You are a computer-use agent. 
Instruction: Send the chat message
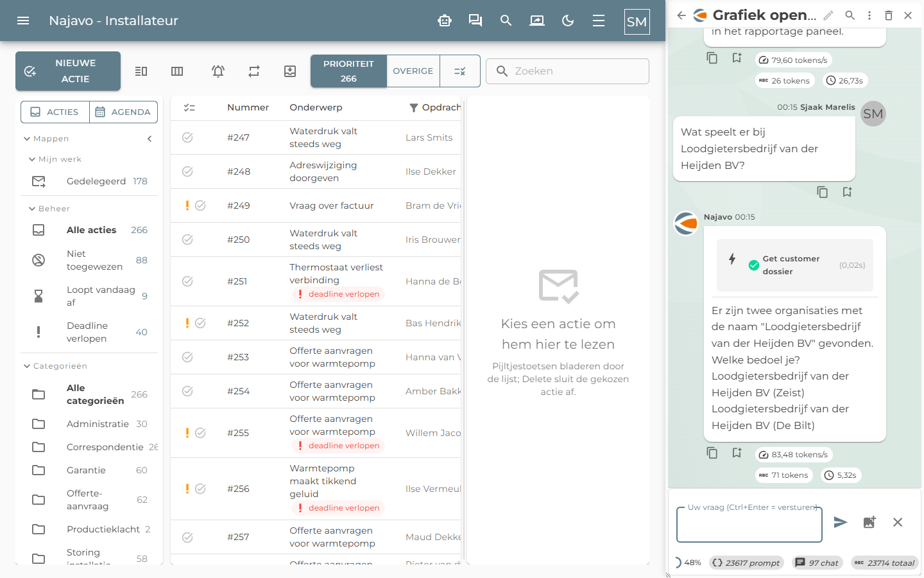pyautogui.click(x=841, y=522)
